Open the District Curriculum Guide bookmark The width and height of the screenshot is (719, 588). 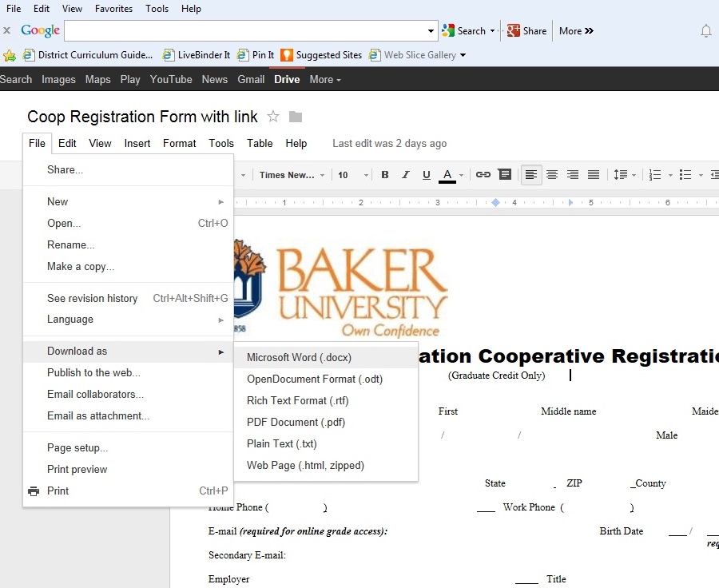(88, 55)
